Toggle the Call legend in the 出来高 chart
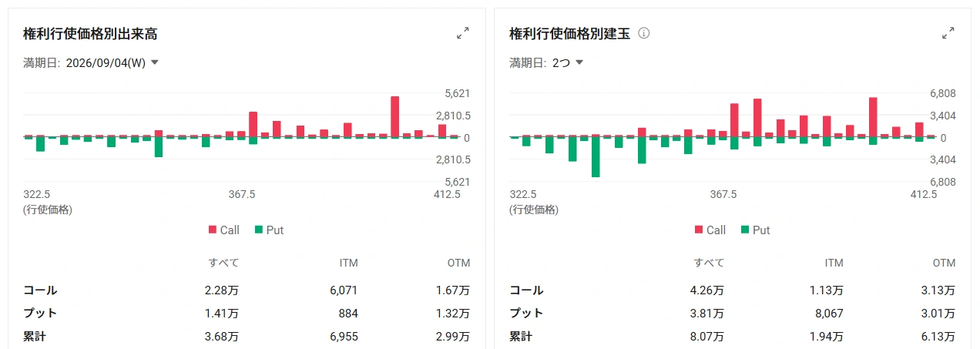 (224, 230)
